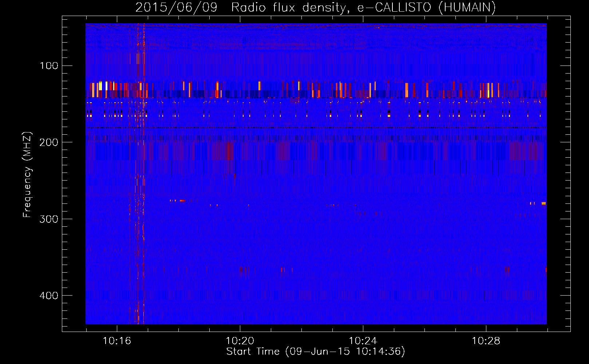Click the 10:16 time tick label
589x364 pixels.
coord(117,341)
